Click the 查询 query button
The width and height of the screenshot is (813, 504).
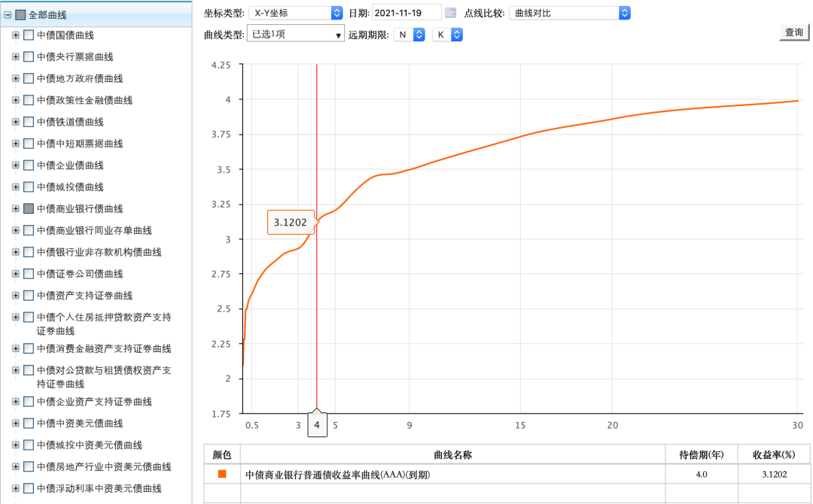pos(794,32)
